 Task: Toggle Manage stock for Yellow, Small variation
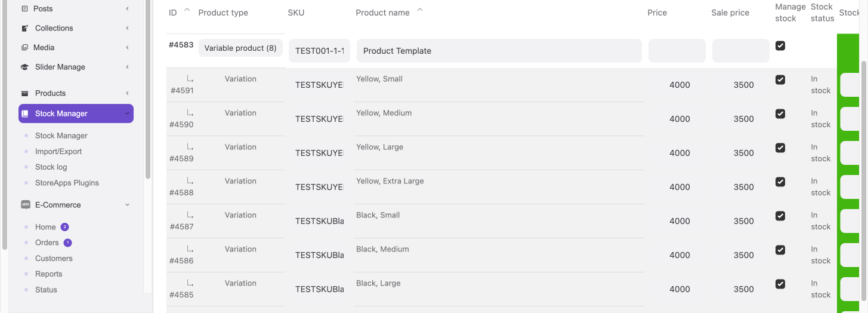tap(780, 80)
